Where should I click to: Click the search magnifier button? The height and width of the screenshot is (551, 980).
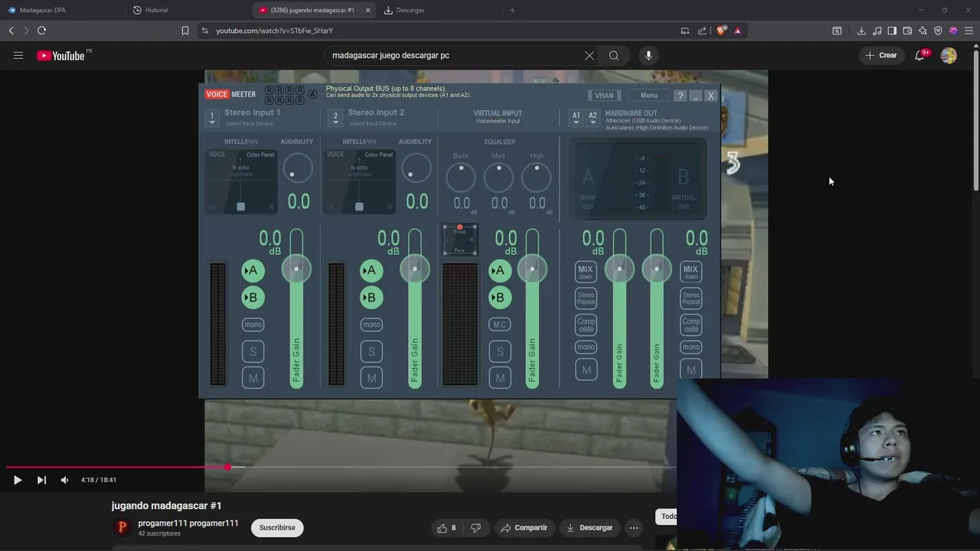[x=614, y=55]
